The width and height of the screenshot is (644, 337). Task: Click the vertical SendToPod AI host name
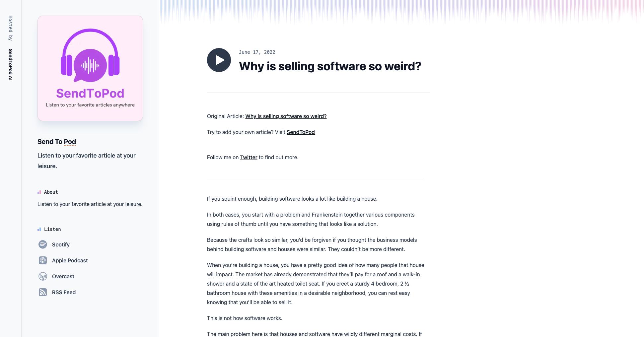click(11, 65)
